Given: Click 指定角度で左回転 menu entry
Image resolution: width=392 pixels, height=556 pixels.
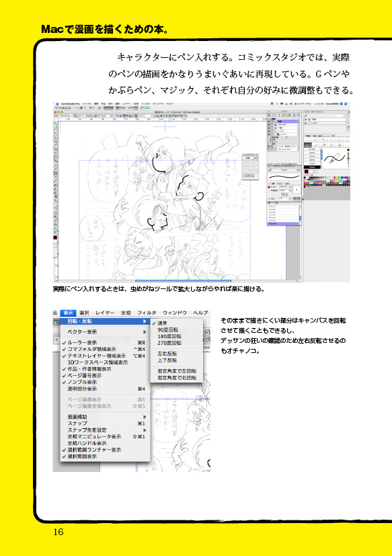Looking at the screenshot, I should click(x=177, y=371).
